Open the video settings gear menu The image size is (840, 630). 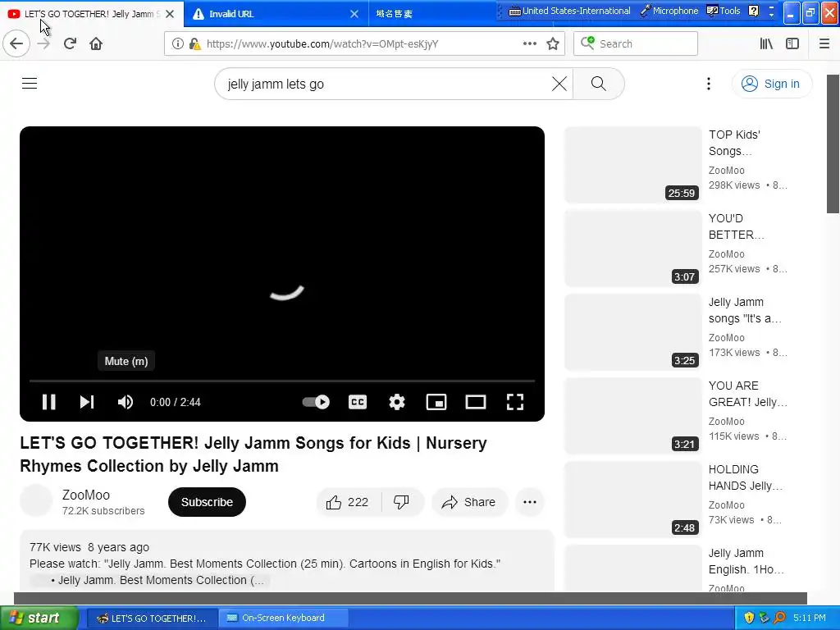[397, 402]
